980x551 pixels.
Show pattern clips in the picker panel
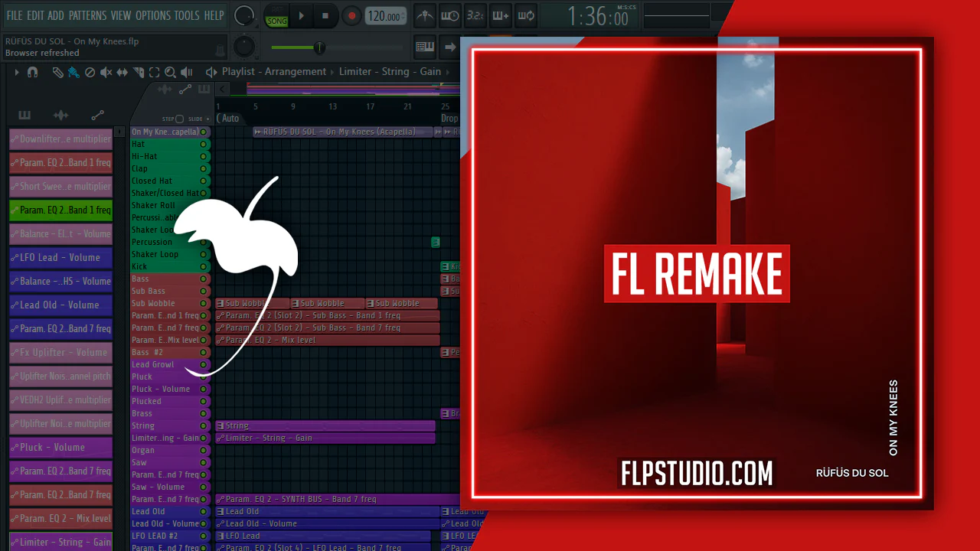click(x=24, y=115)
